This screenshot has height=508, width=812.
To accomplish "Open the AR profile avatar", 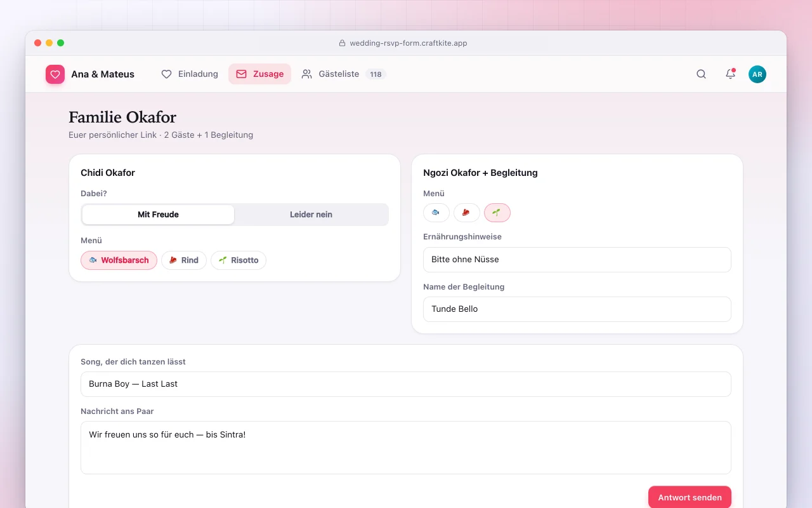I will (x=757, y=74).
